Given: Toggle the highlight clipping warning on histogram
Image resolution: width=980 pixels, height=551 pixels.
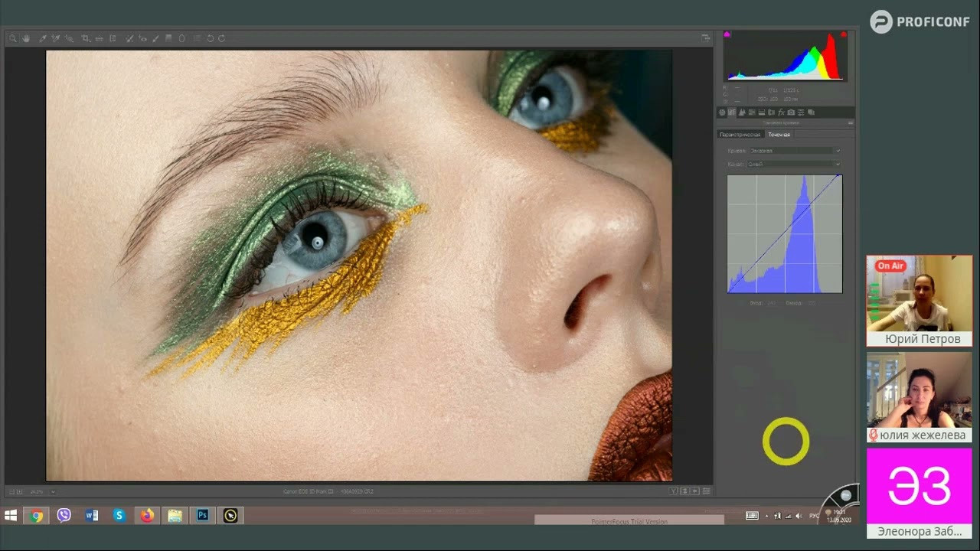Looking at the screenshot, I should 843,34.
